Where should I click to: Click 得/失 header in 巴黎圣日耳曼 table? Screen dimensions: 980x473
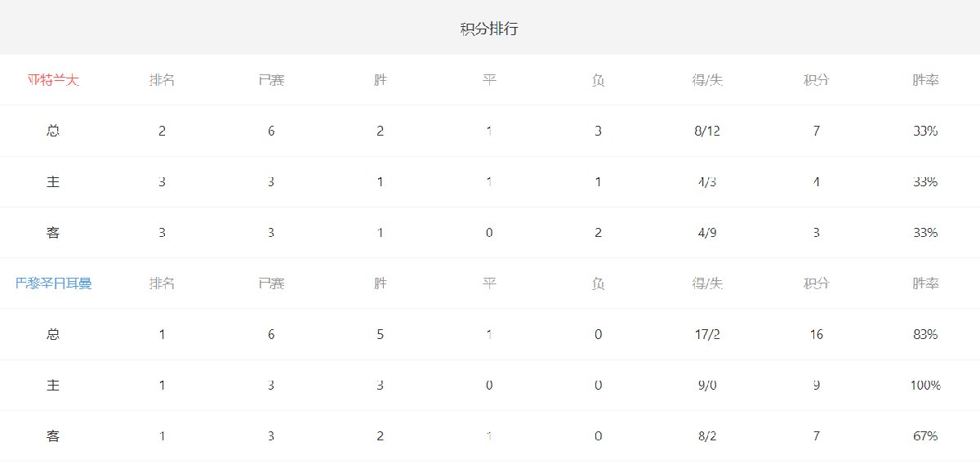707,283
